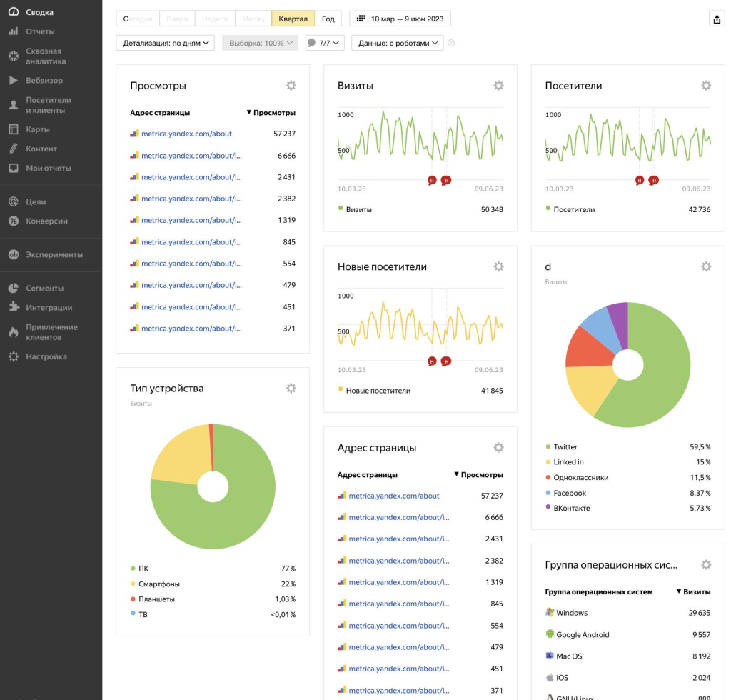Screen dimensions: 731x700
Task: Select the Год period tab
Action: pos(328,19)
